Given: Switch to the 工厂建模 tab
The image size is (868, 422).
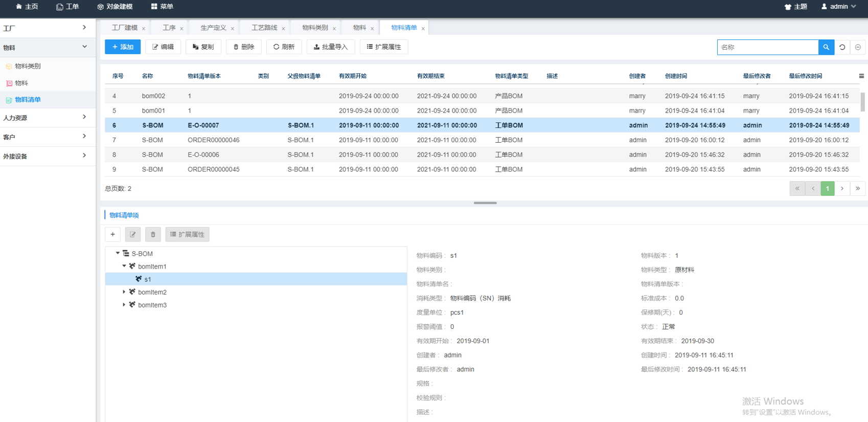Looking at the screenshot, I should point(125,28).
